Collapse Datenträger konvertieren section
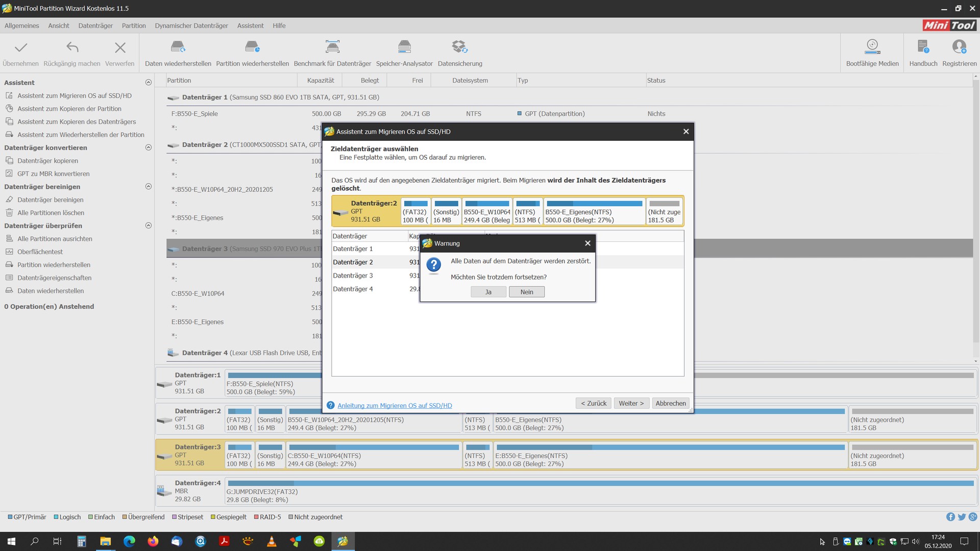 [149, 147]
